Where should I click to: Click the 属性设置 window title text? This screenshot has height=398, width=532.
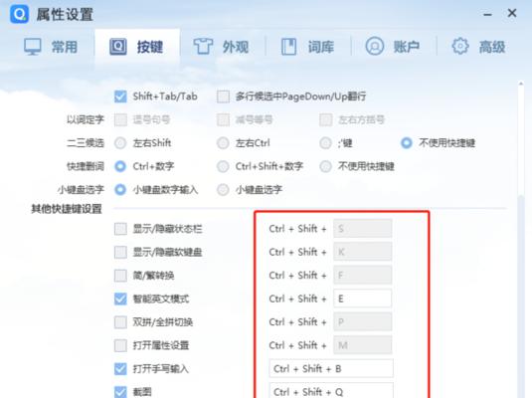(x=65, y=15)
